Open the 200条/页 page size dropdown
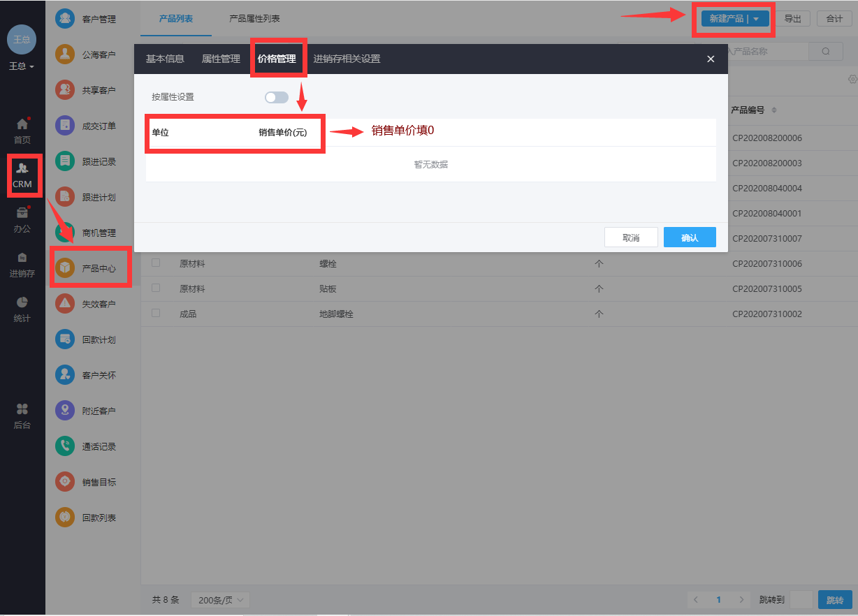Image resolution: width=858 pixels, height=616 pixels. pos(220,600)
